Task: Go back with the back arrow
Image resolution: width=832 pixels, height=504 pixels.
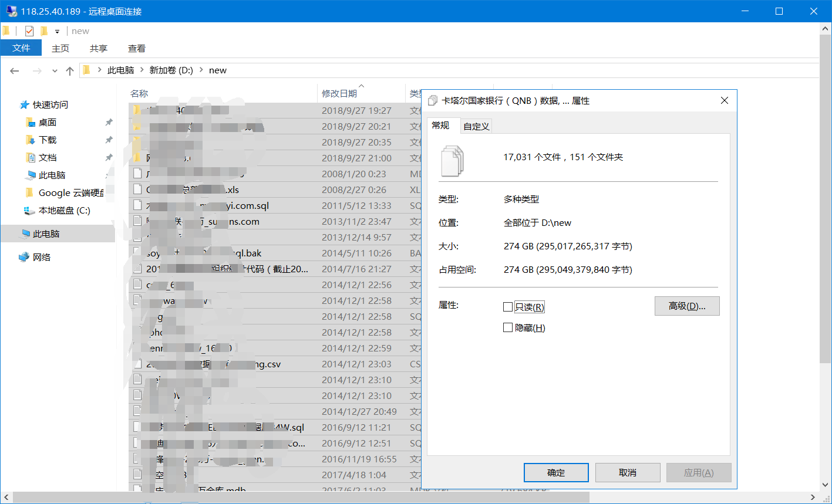Action: [x=15, y=70]
